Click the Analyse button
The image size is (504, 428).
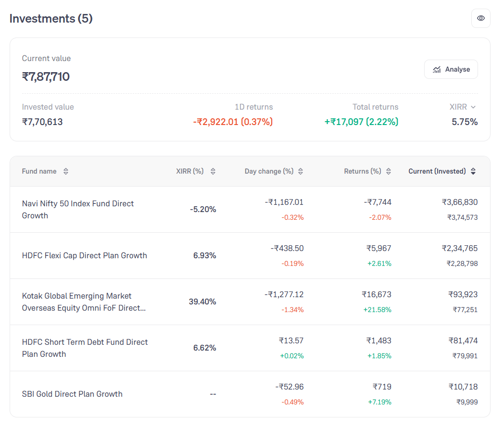pos(451,69)
